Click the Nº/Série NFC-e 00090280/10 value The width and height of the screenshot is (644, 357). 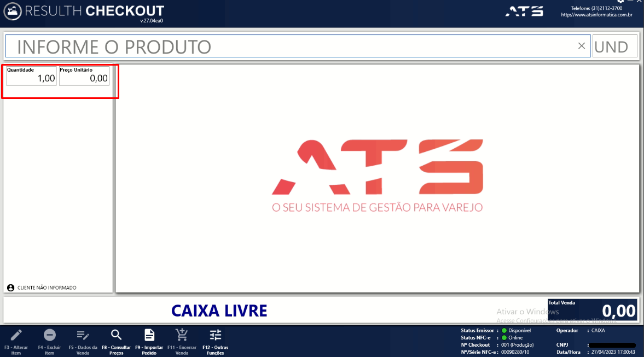(515, 352)
